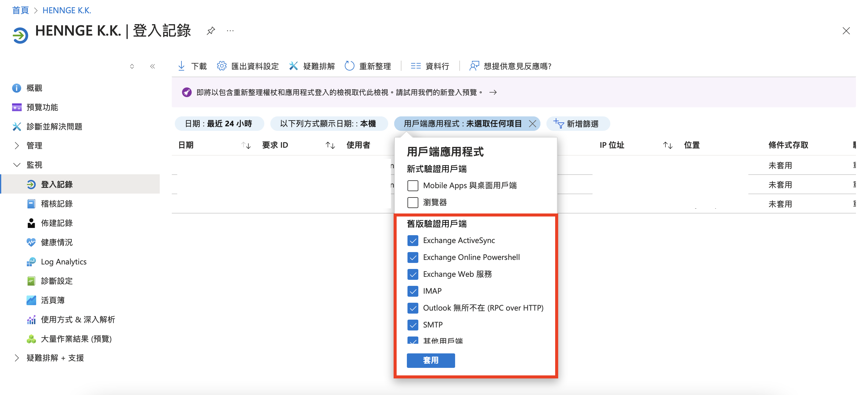Screen dimensions: 868x395
Task: Click the 活頁簿 chart icon
Action: [x=31, y=300]
